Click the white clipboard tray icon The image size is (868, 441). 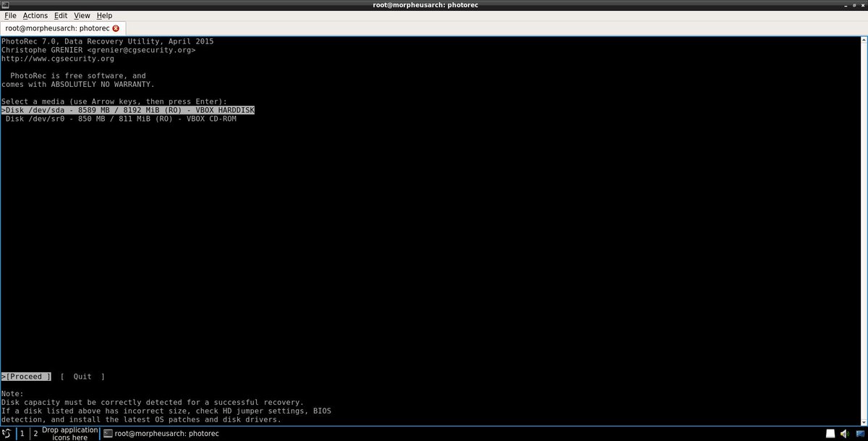click(x=830, y=433)
